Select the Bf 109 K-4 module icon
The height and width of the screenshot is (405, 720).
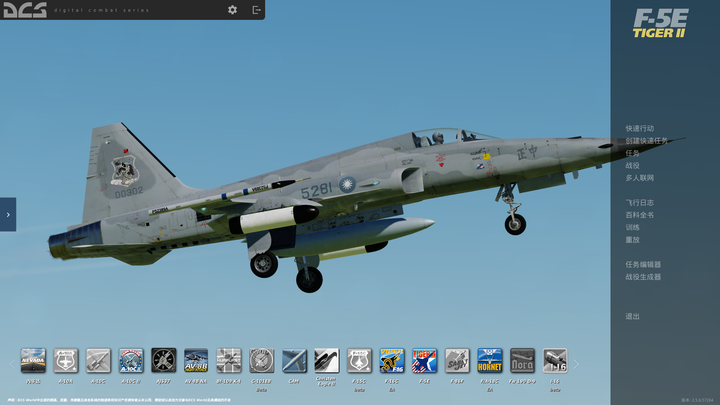229,360
